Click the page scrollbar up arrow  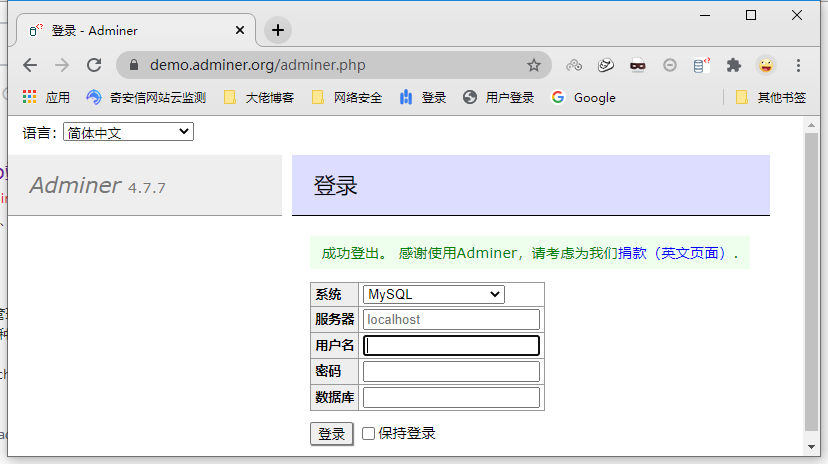tap(811, 125)
